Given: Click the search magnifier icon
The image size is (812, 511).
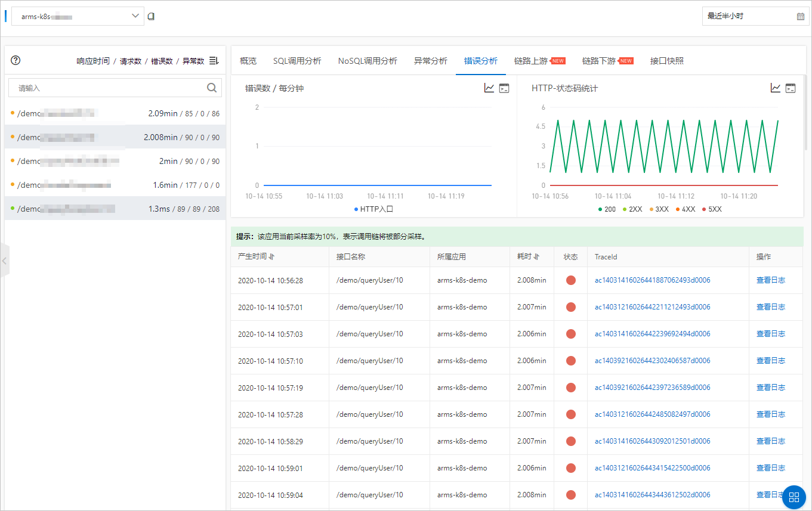Looking at the screenshot, I should point(212,88).
